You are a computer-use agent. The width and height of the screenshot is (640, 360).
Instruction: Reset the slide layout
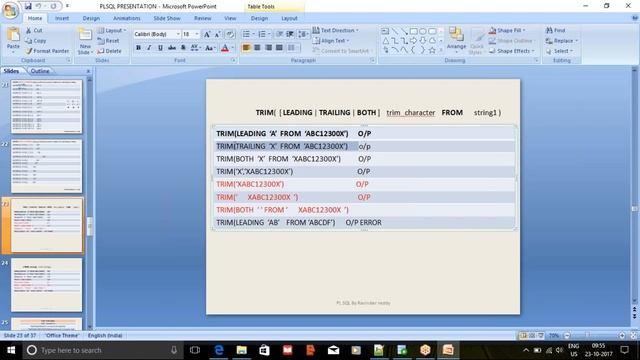pyautogui.click(x=109, y=41)
